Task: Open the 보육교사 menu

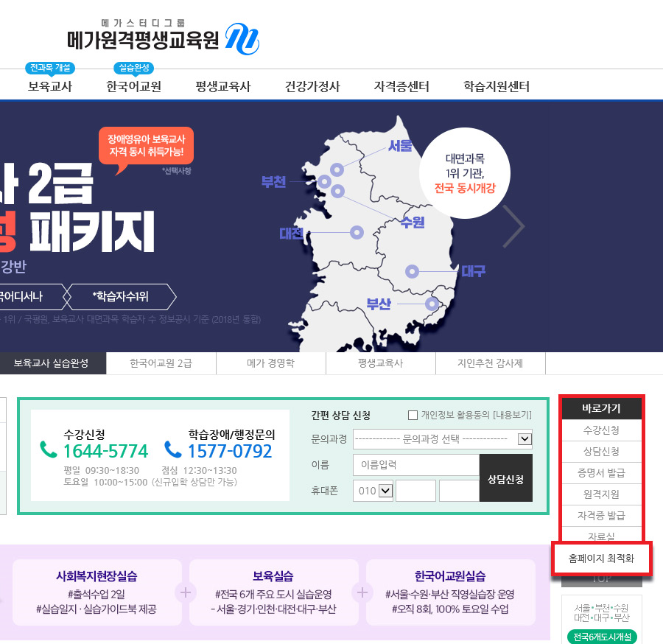Action: (50, 87)
